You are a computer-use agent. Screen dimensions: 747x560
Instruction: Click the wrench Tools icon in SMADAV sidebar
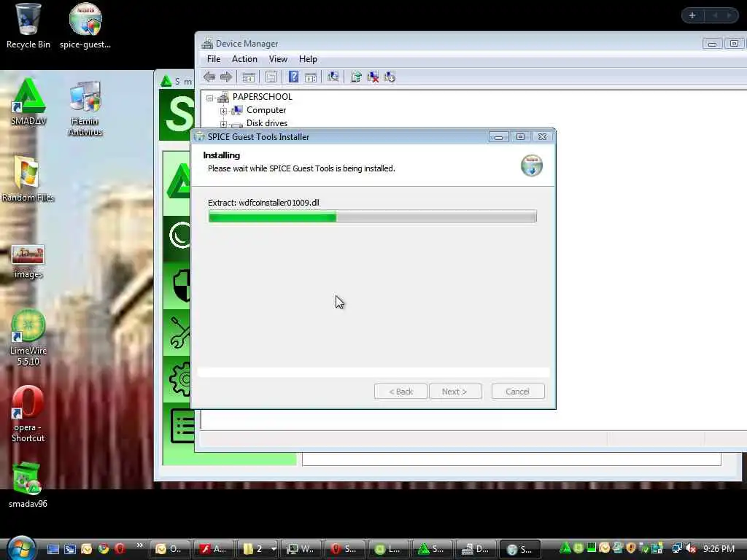179,332
